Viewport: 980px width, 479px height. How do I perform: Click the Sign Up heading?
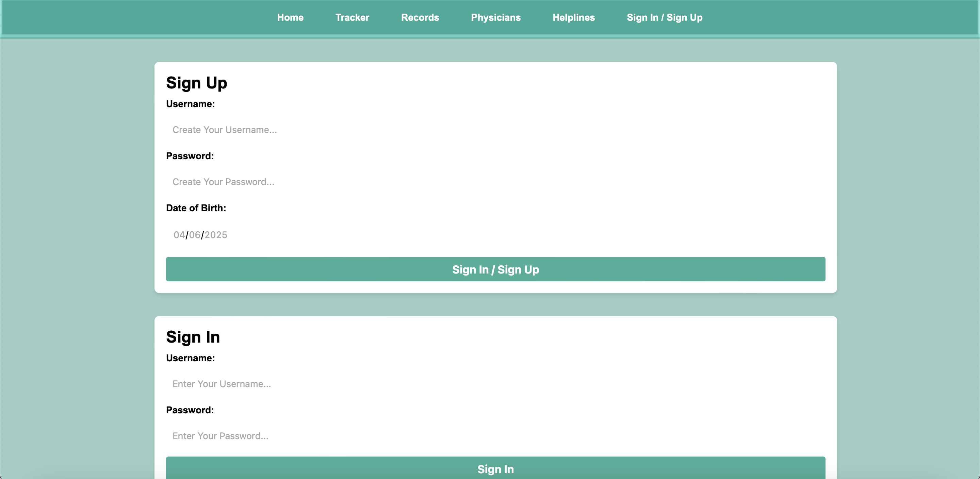click(x=196, y=83)
